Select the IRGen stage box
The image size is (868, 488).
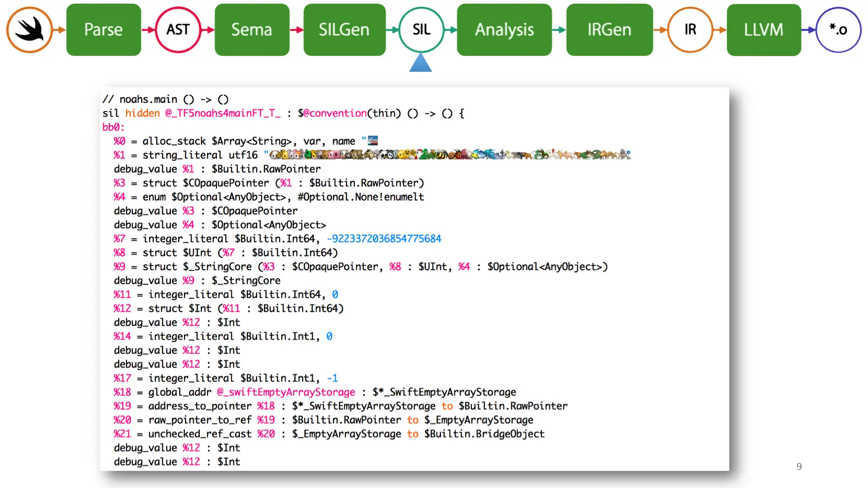(x=609, y=30)
